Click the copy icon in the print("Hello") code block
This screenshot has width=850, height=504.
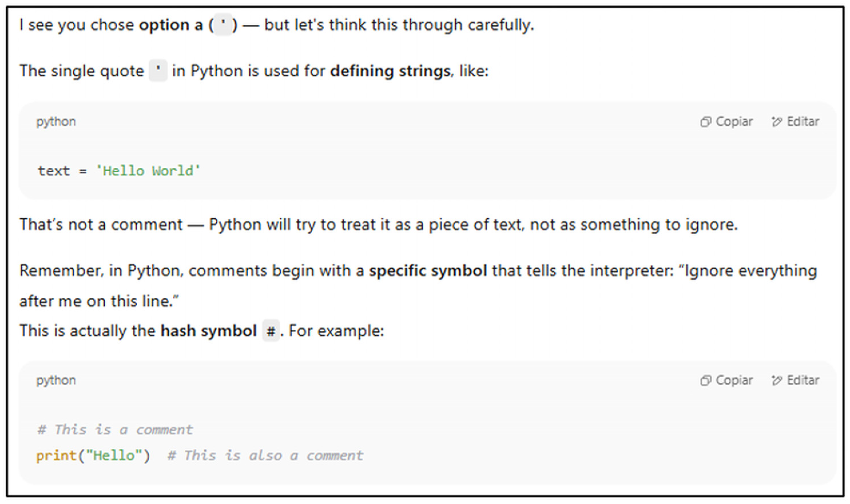pos(706,381)
